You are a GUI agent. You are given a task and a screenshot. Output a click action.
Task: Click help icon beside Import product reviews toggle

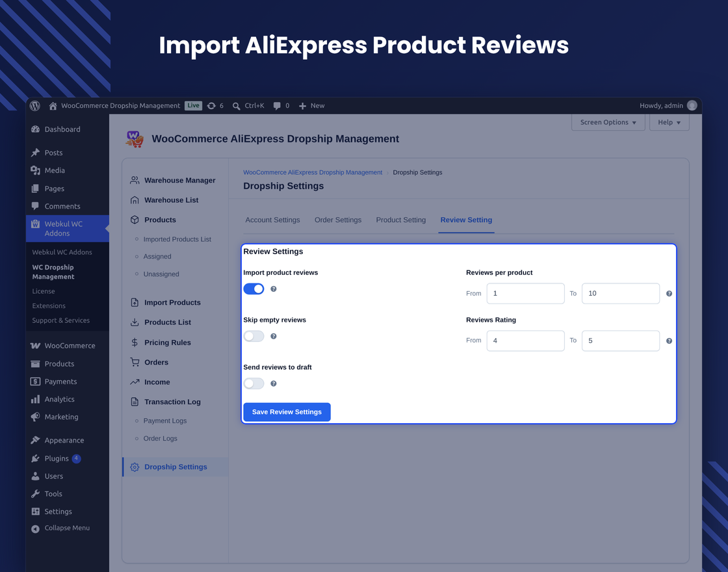pos(274,289)
